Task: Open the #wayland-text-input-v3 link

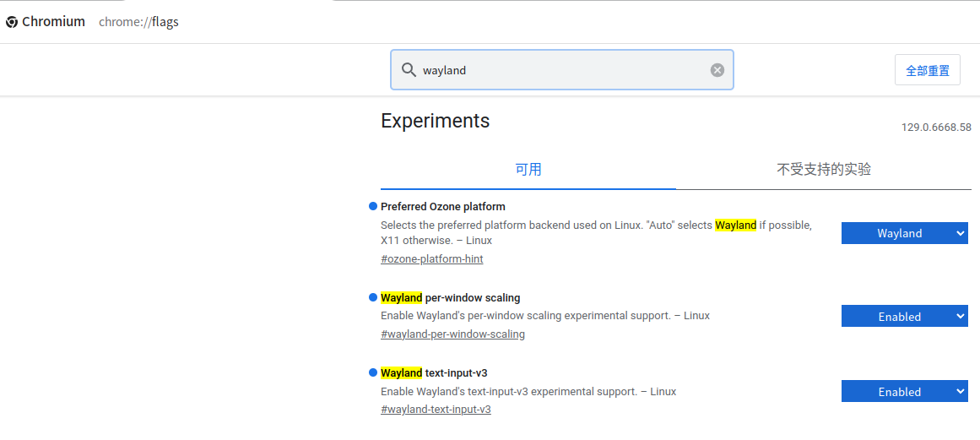Action: point(436,410)
